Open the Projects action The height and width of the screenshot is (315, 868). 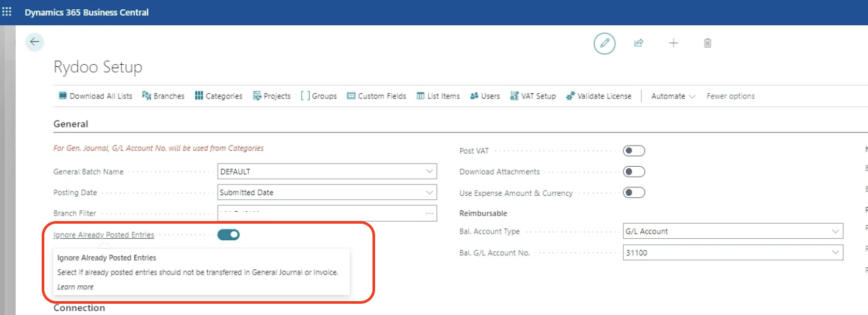(272, 96)
